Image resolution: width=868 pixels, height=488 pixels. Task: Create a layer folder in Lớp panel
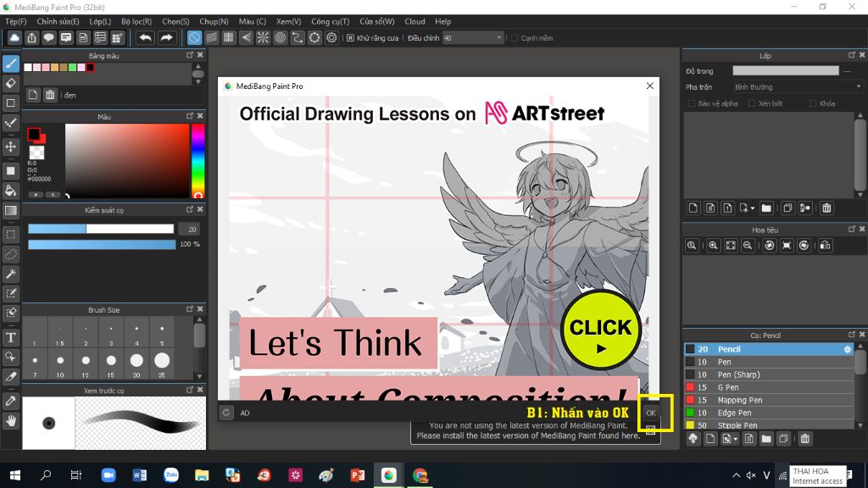point(766,208)
